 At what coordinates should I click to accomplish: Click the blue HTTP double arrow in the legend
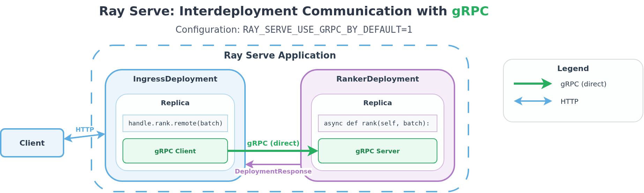pyautogui.click(x=533, y=101)
